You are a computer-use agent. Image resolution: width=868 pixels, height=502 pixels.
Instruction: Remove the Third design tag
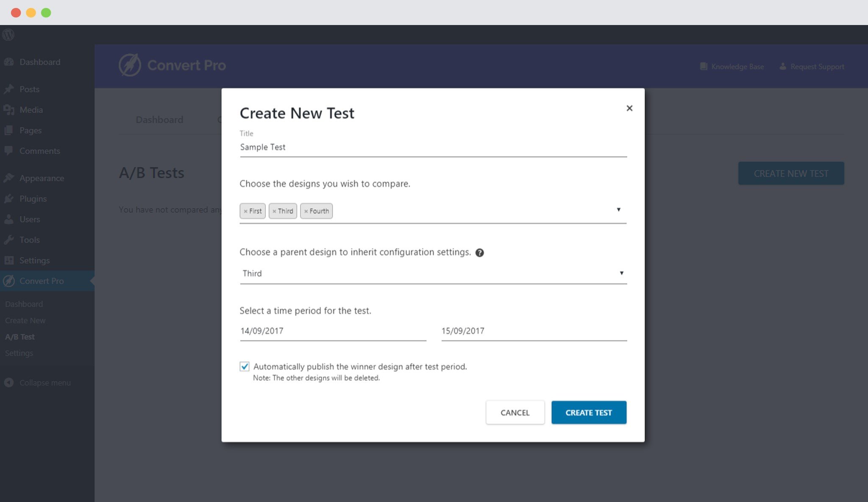point(274,211)
